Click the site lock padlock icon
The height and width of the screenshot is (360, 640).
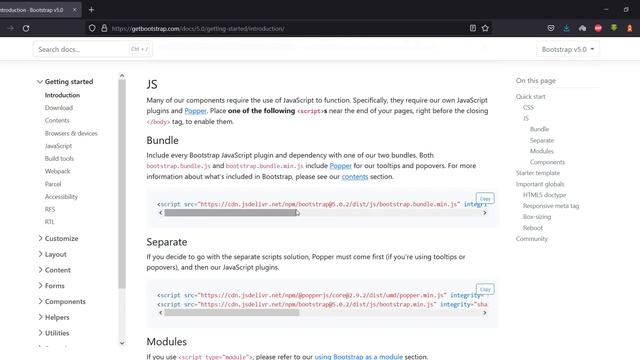click(x=104, y=28)
